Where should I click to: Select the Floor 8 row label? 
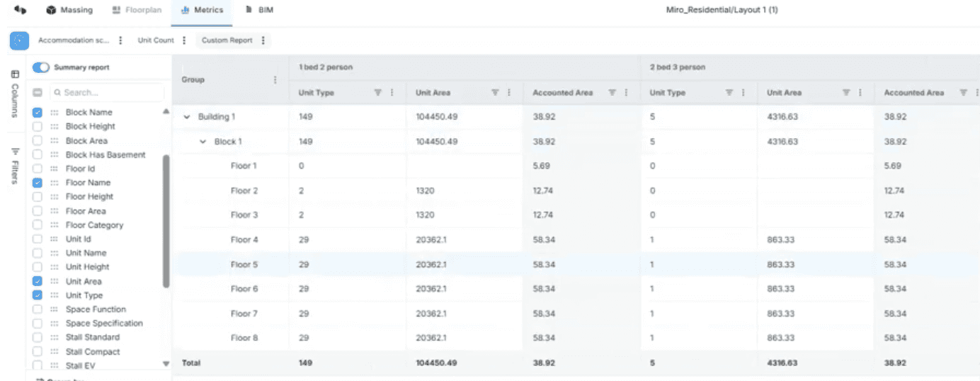click(244, 338)
